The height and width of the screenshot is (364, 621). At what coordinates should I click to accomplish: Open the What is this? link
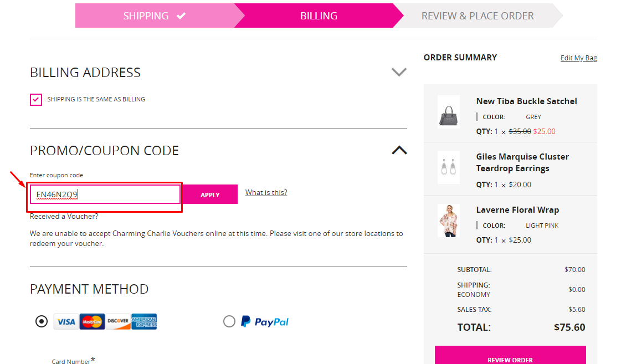click(x=266, y=192)
